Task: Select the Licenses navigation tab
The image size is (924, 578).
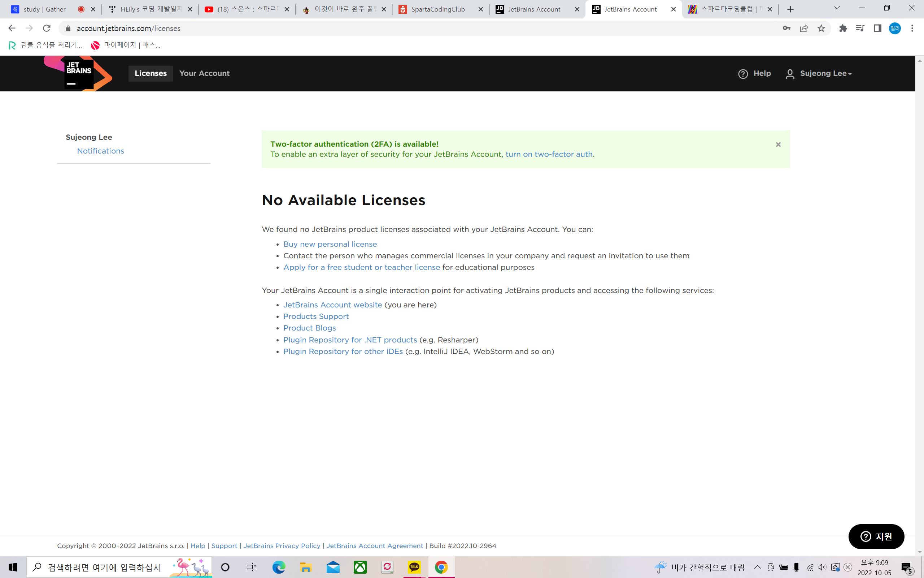Action: 151,73
